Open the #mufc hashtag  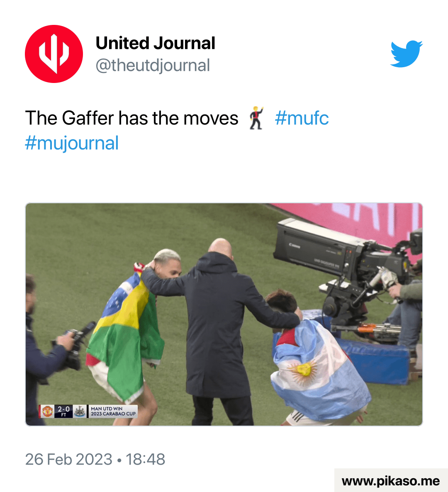coord(302,118)
